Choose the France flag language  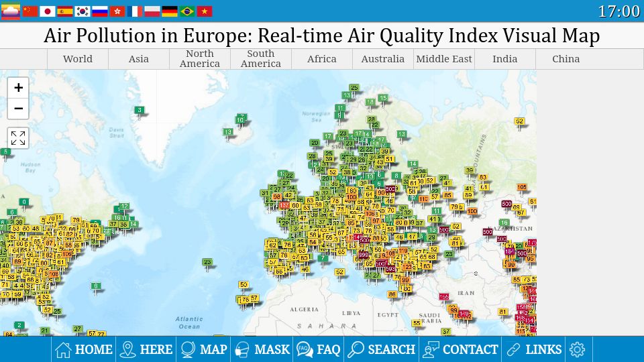point(135,11)
